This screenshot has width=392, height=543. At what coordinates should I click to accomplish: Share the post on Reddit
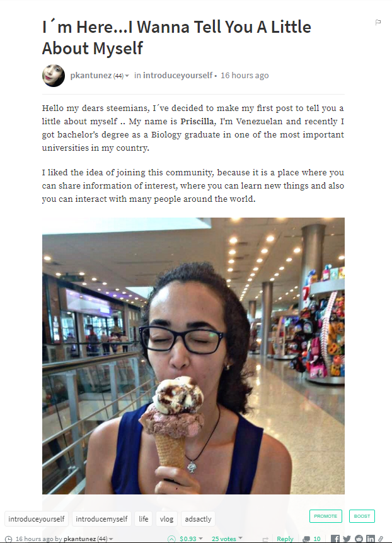coord(359,539)
